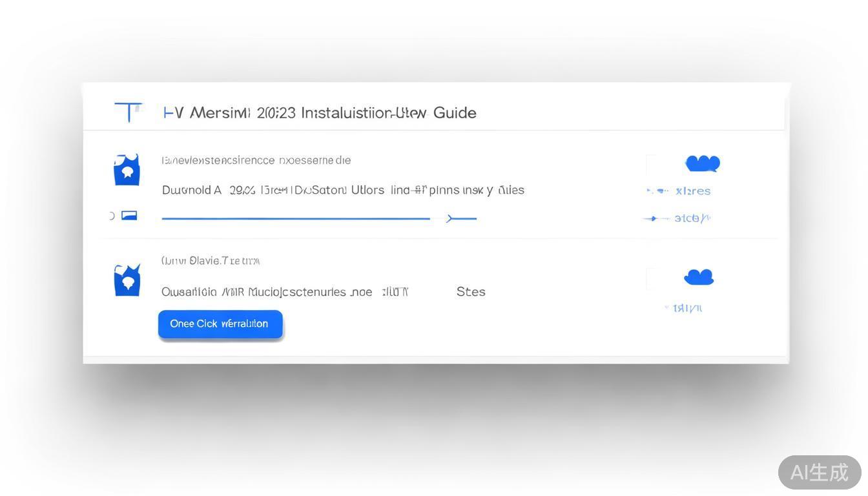This screenshot has height=496, width=868.
Task: Click the "Stes" label in second row
Action: click(471, 291)
